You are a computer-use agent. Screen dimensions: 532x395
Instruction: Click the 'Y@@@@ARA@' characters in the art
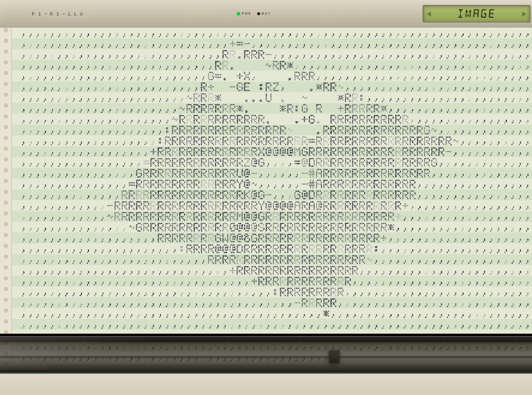[294, 206]
